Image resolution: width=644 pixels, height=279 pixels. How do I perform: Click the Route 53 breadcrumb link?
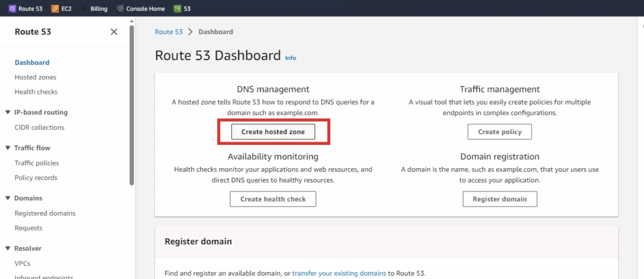pos(169,31)
